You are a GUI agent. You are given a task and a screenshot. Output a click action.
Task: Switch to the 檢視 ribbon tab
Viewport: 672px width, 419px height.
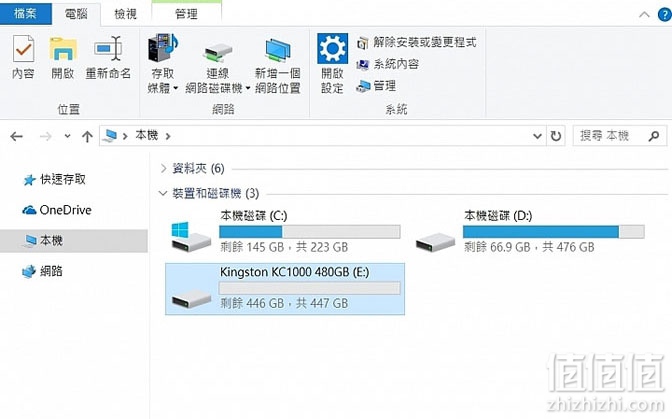(x=126, y=14)
